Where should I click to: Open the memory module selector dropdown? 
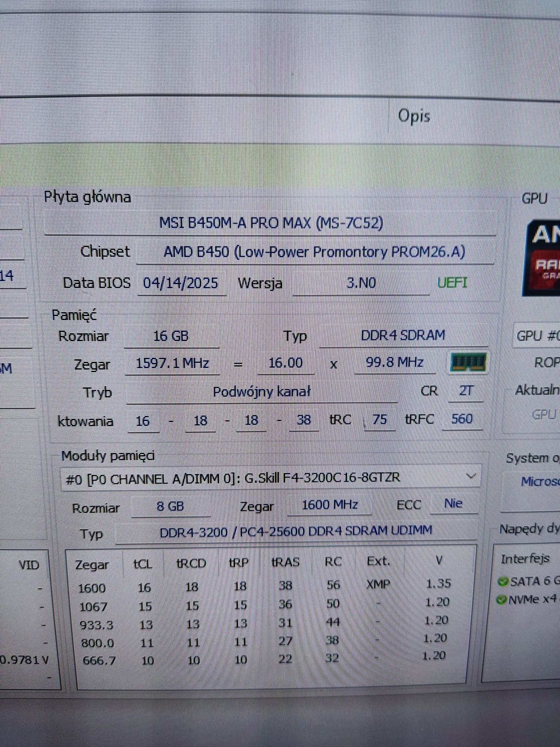270,478
